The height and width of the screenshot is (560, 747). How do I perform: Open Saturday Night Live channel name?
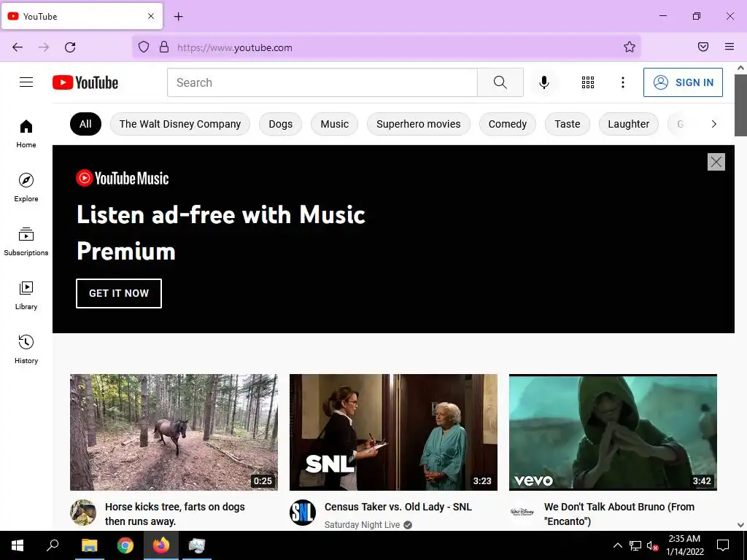coord(362,524)
